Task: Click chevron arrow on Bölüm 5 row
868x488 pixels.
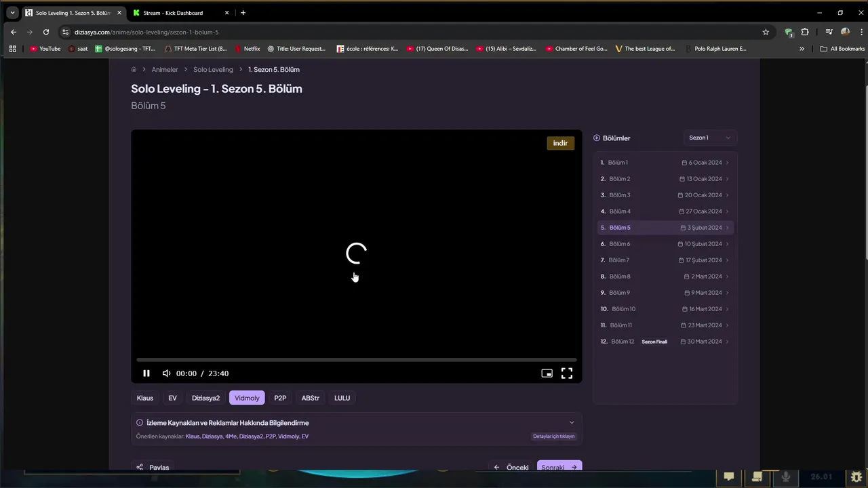Action: coord(728,228)
